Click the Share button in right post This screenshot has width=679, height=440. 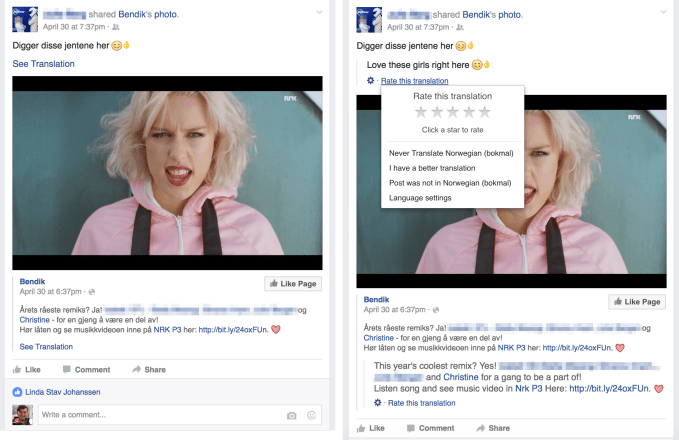[493, 428]
